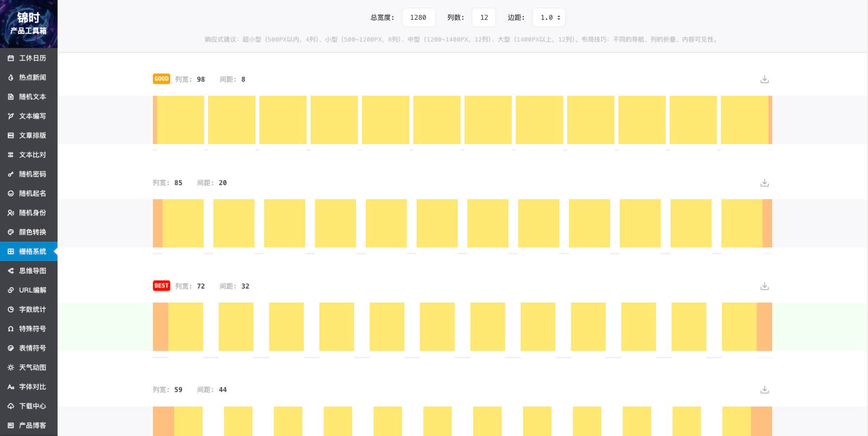Click the 产品博客 blog icon

[x=11, y=425]
